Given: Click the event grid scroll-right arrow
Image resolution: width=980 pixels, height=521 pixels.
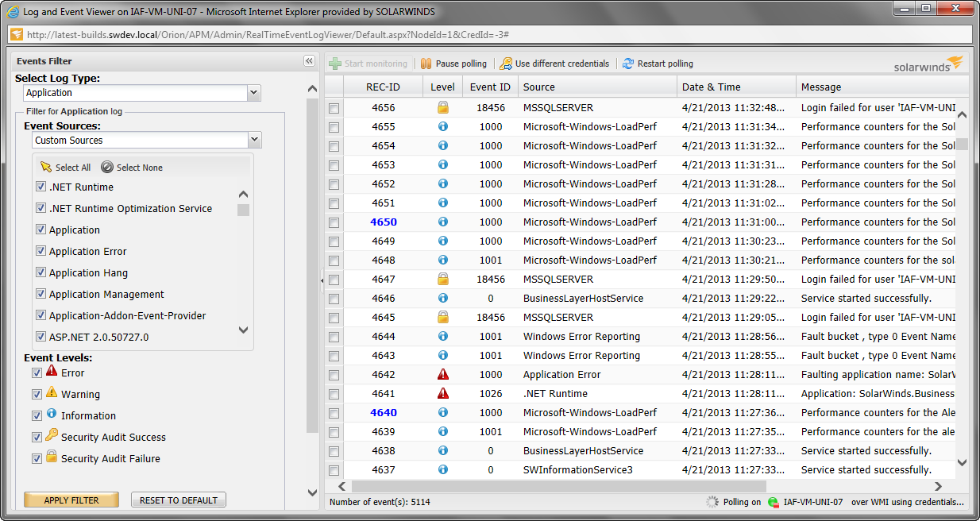Looking at the screenshot, I should pos(938,486).
